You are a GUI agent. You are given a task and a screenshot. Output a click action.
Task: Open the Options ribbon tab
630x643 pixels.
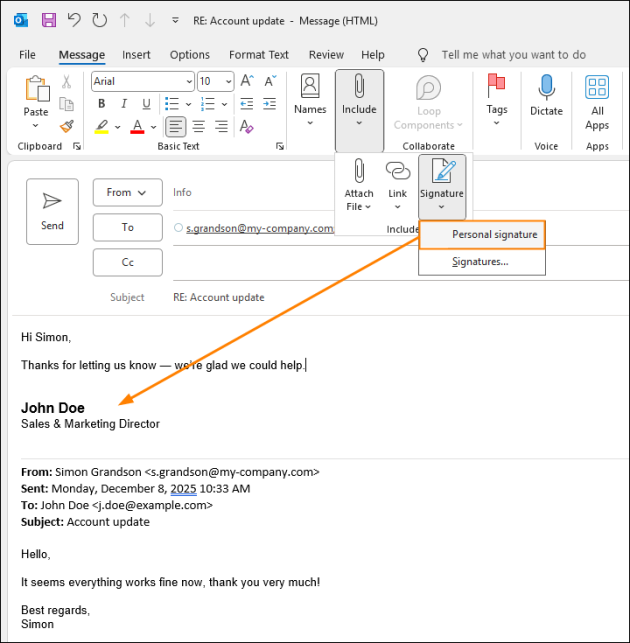[189, 55]
